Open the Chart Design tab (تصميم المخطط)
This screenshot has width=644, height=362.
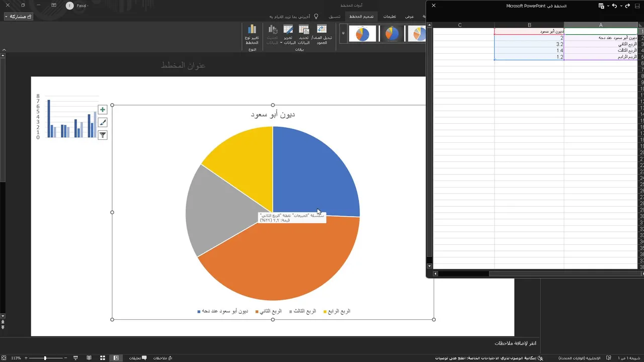[x=362, y=17]
